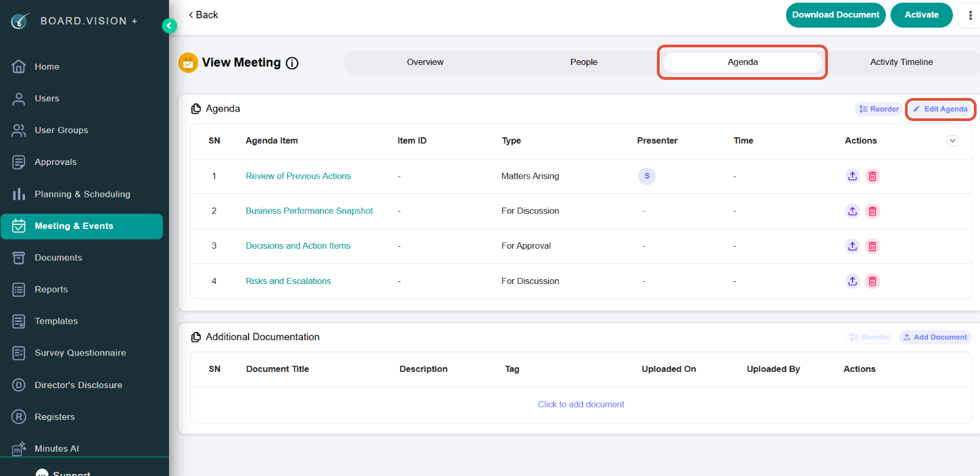The width and height of the screenshot is (980, 476).
Task: Open the three-dot more options menu
Action: click(969, 15)
